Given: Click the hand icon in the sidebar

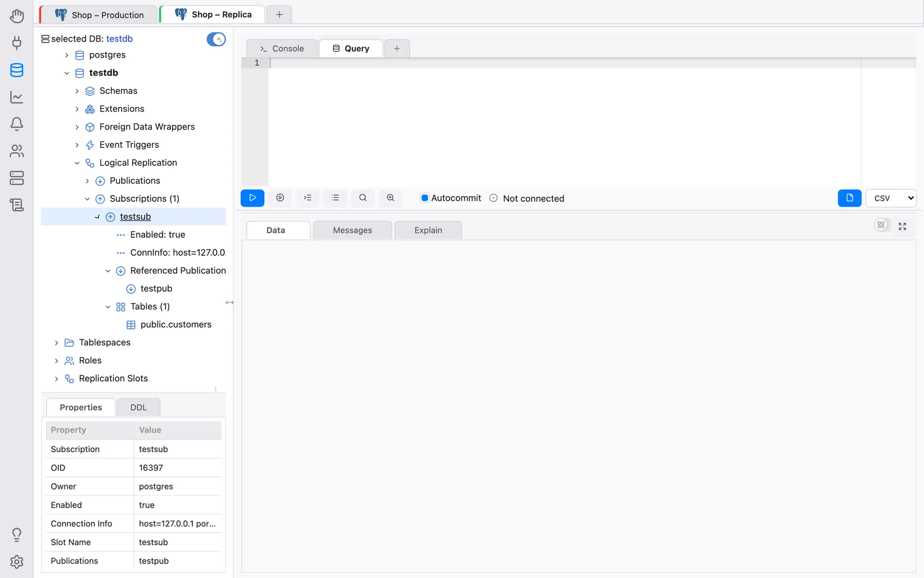Looking at the screenshot, I should (x=16, y=16).
